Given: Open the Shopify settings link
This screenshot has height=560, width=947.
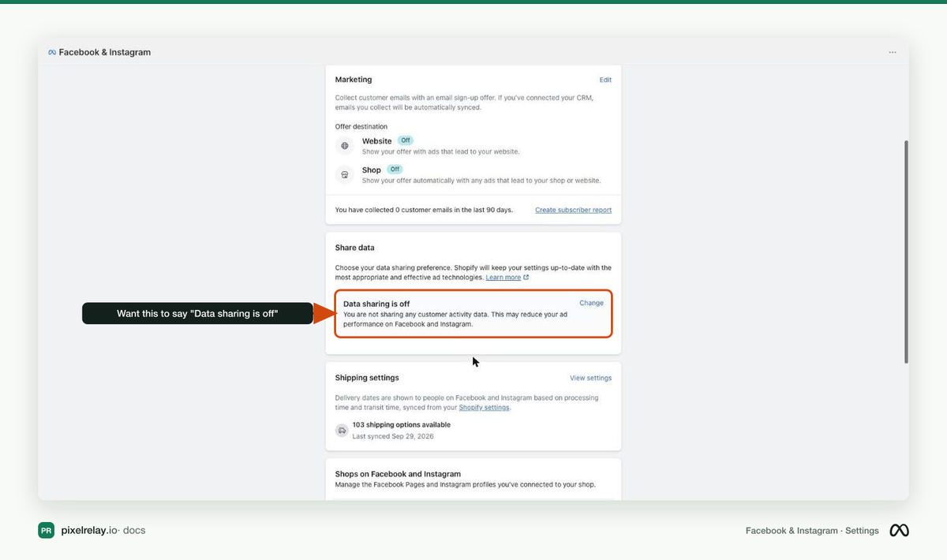Looking at the screenshot, I should coord(484,408).
